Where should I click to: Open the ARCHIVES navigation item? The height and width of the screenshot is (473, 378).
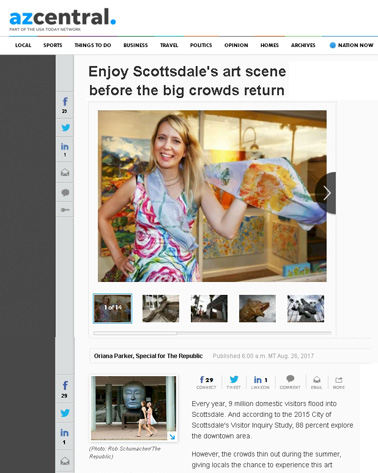(x=303, y=45)
